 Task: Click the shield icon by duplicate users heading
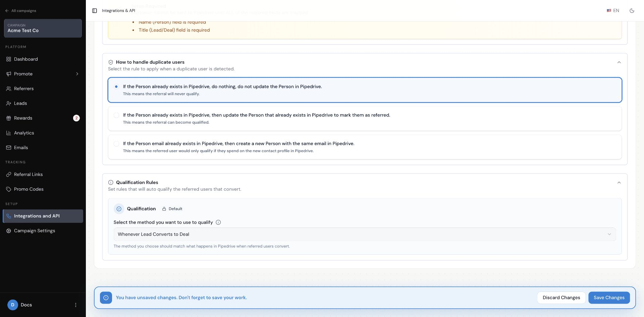(x=111, y=62)
